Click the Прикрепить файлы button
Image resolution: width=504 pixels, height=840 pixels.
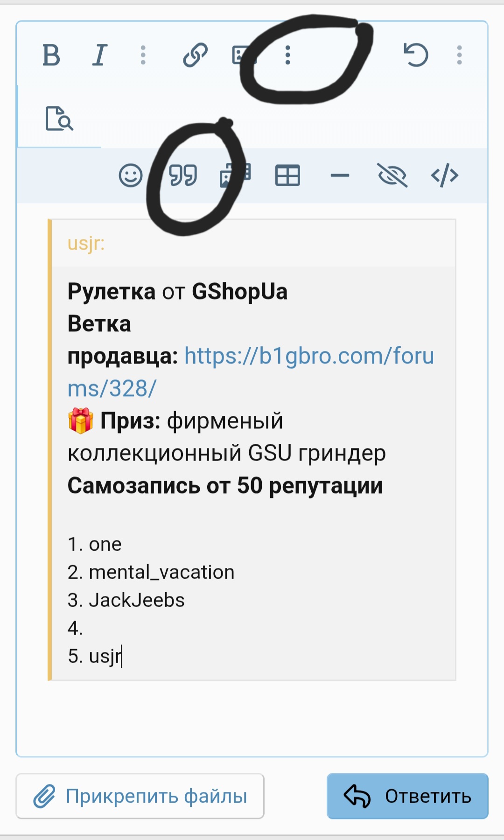click(x=140, y=796)
